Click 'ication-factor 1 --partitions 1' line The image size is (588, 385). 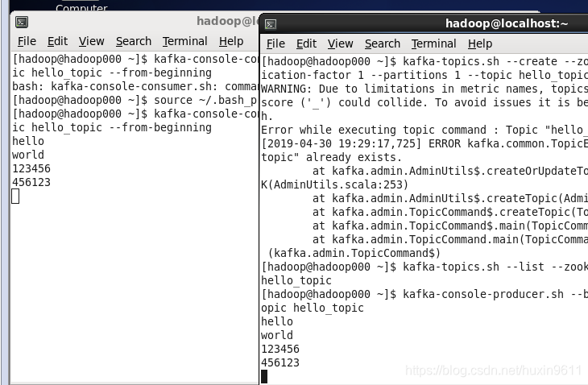click(424, 76)
